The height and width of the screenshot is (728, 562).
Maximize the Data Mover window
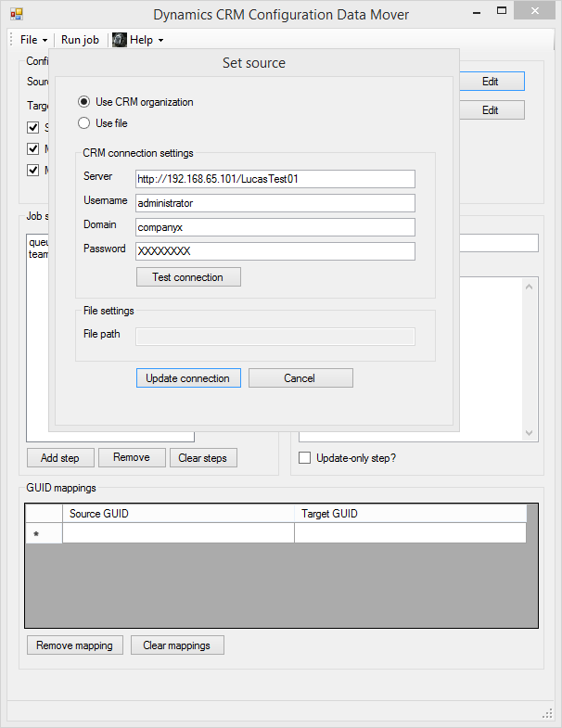[502, 10]
